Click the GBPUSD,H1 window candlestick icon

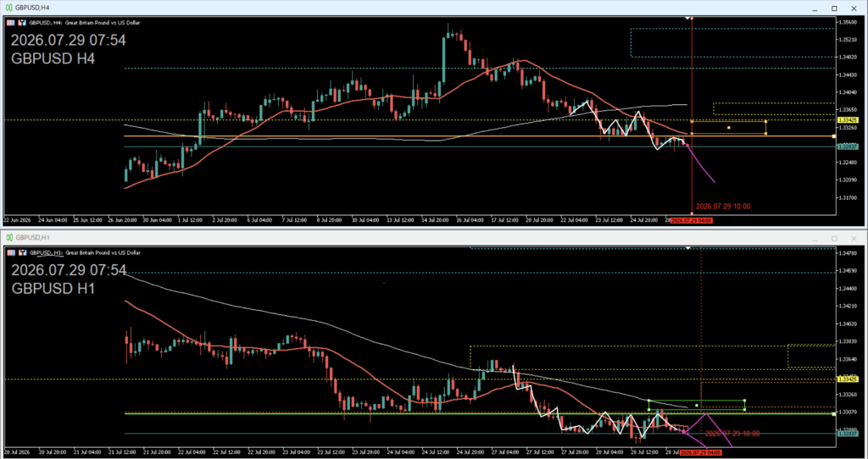click(x=9, y=237)
